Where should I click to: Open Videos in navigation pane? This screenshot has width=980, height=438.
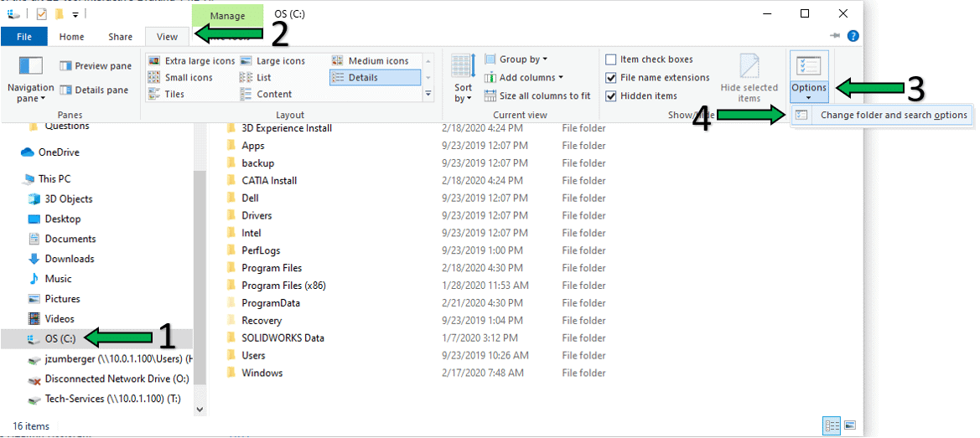click(51, 319)
